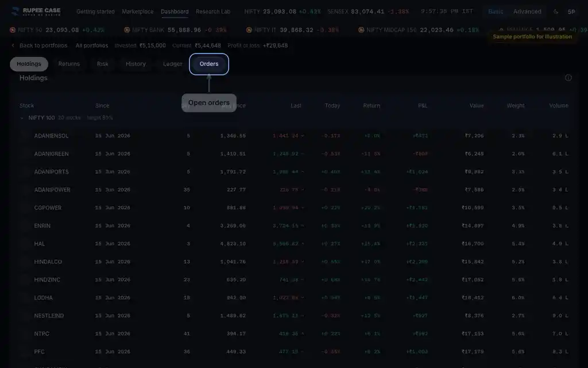This screenshot has width=588, height=368.
Task: Click the info icon beside Holdings
Action: (568, 78)
